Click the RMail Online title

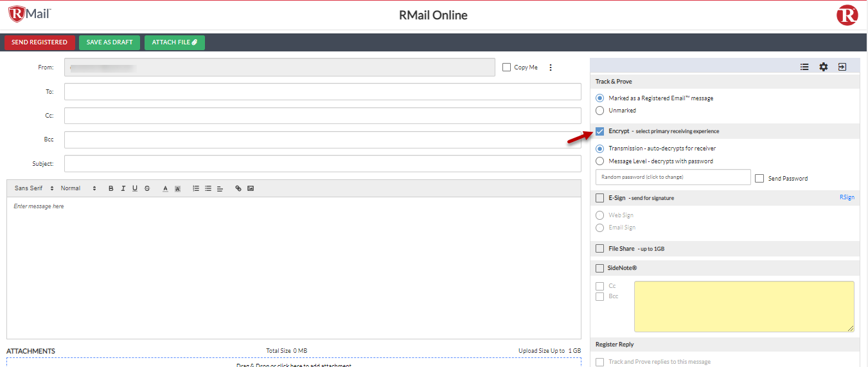433,15
